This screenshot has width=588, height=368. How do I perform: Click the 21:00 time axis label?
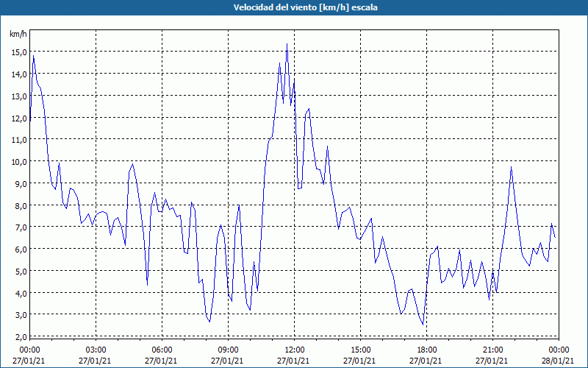coord(492,350)
